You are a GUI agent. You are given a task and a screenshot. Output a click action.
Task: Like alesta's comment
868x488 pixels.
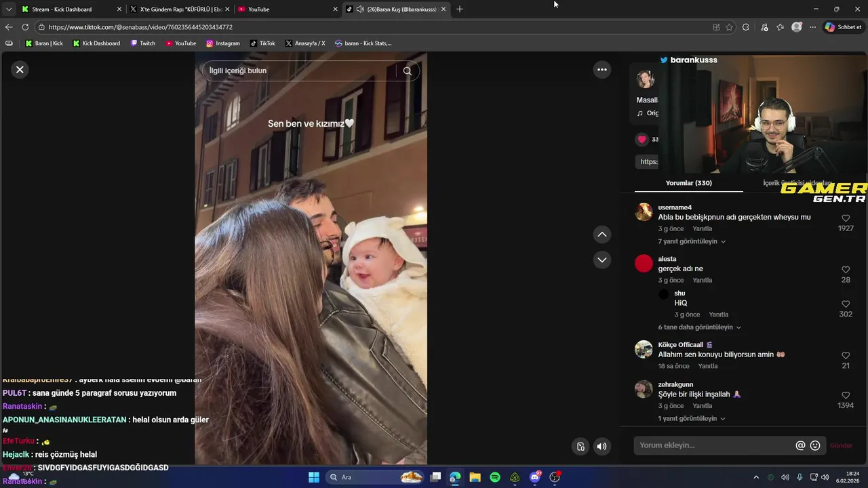pyautogui.click(x=846, y=270)
